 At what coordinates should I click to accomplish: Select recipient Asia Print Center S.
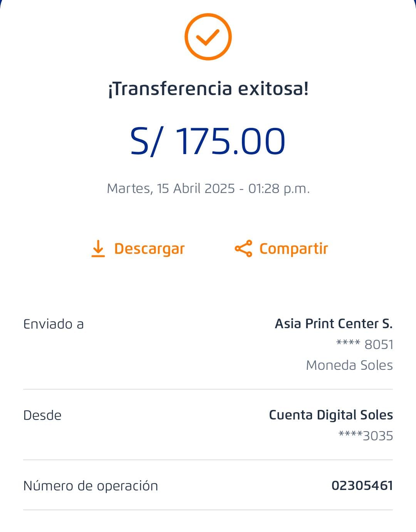(x=334, y=324)
